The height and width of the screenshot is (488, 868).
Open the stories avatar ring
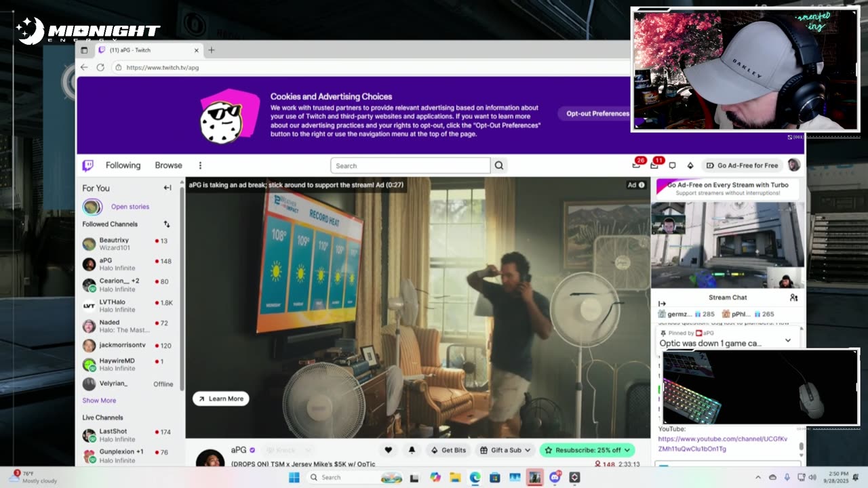(92, 207)
